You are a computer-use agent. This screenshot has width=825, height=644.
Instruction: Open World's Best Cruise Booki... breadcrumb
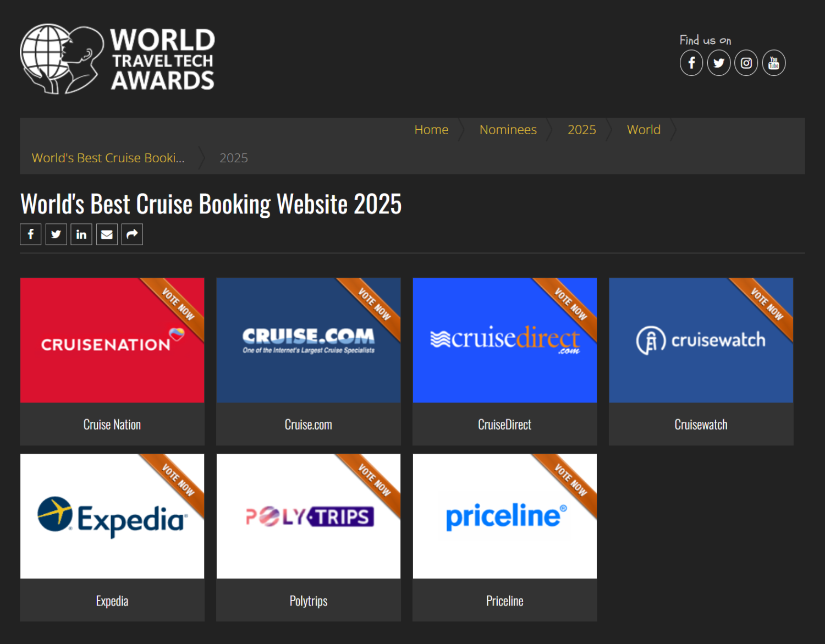(108, 158)
